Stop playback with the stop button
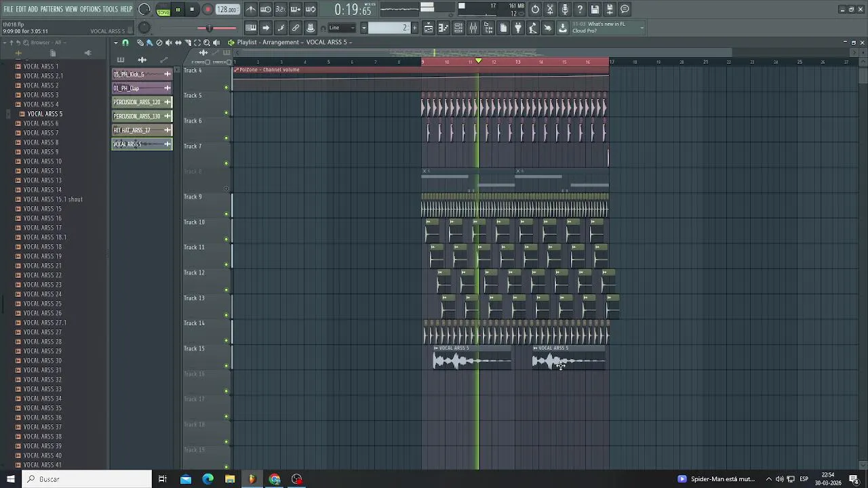868x488 pixels. (x=192, y=9)
